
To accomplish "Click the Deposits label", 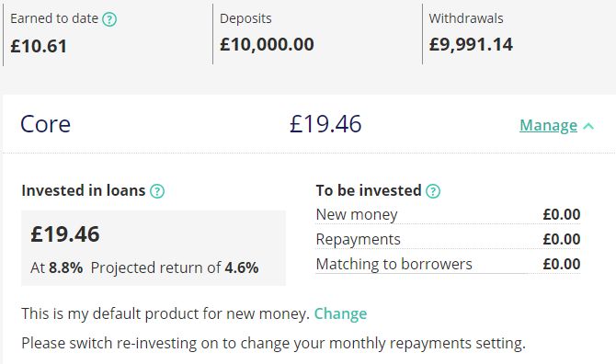I will tap(245, 18).
